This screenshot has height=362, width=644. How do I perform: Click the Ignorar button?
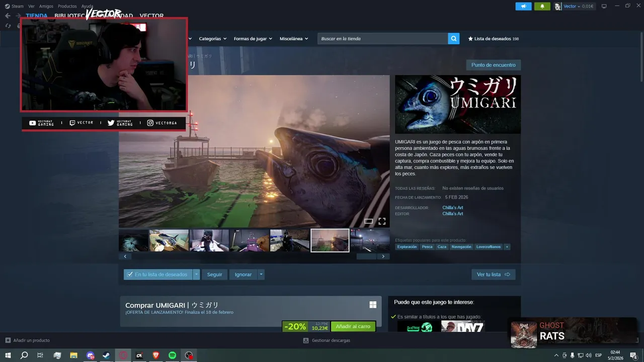(x=243, y=275)
